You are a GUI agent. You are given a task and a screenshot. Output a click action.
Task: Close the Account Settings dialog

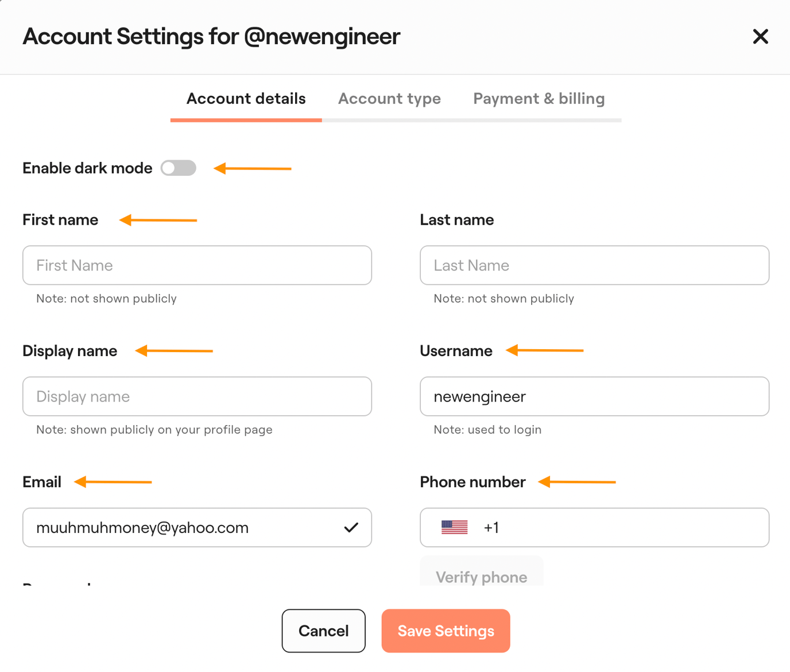tap(760, 36)
